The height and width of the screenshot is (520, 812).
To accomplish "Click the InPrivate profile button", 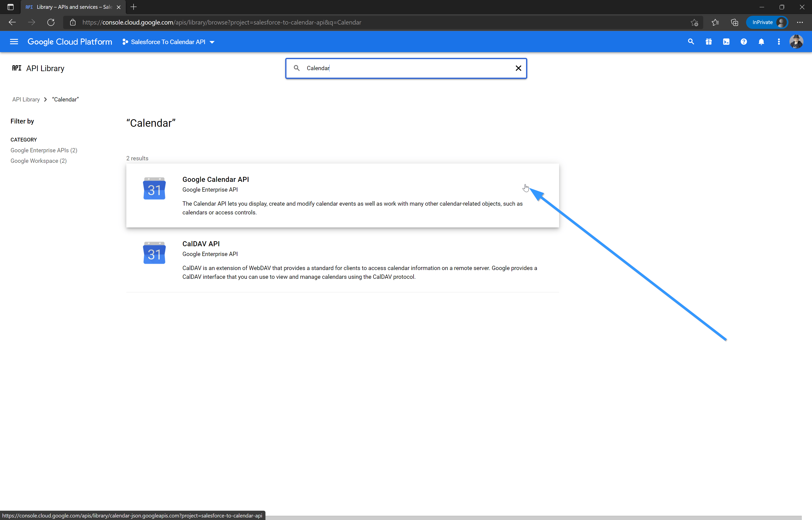I will [x=767, y=22].
